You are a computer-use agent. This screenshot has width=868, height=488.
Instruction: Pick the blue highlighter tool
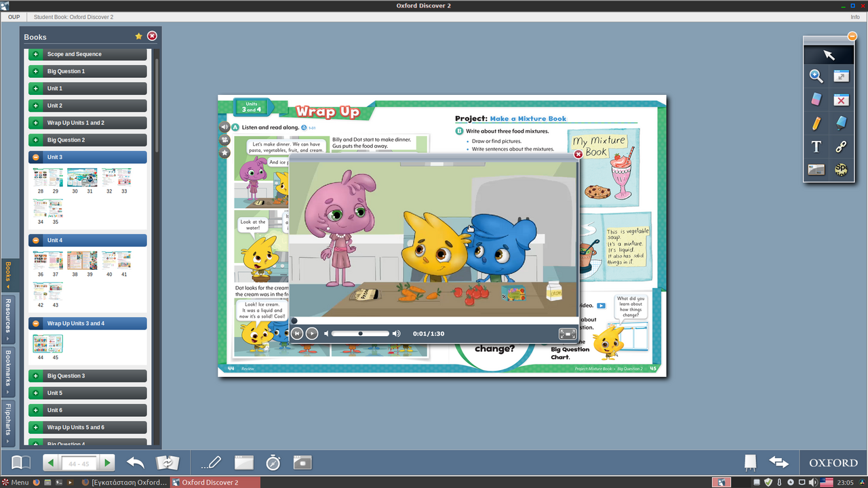(841, 123)
